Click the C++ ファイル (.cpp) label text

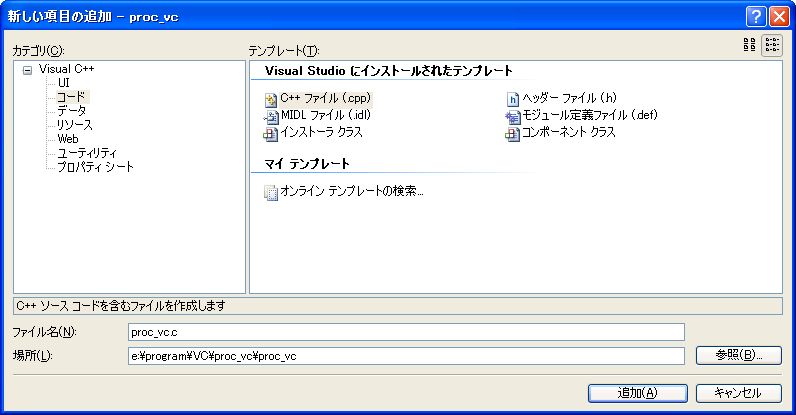click(x=325, y=98)
